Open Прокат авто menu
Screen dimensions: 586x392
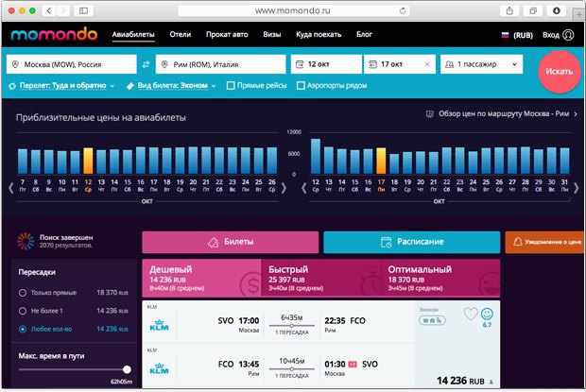pos(227,34)
